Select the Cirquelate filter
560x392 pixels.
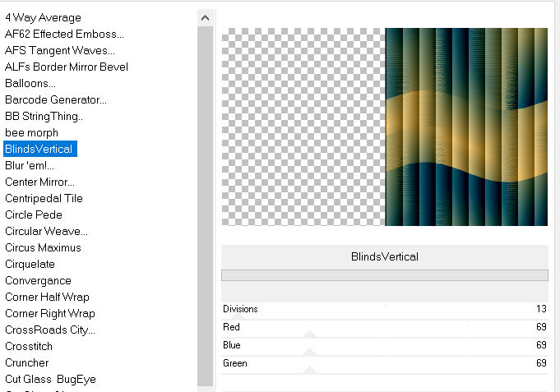click(30, 264)
